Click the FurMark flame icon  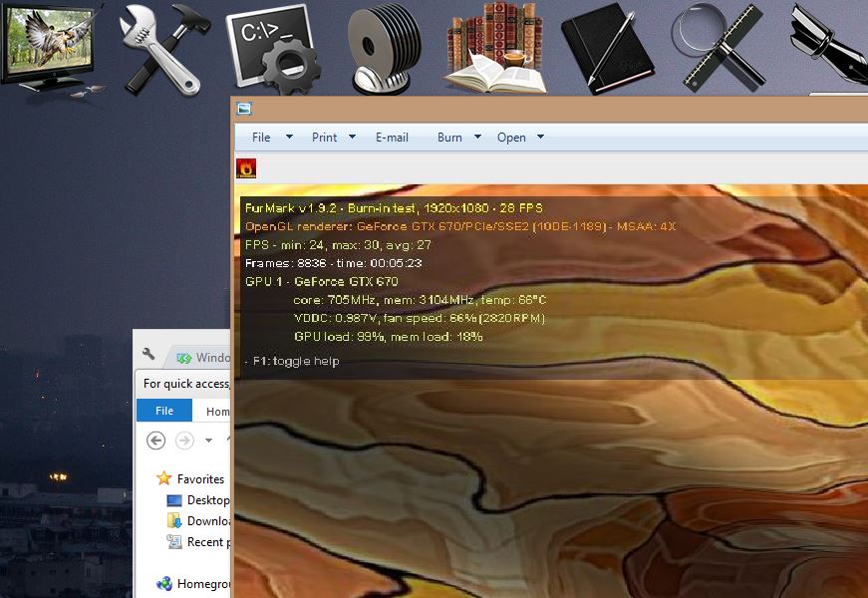tap(246, 168)
